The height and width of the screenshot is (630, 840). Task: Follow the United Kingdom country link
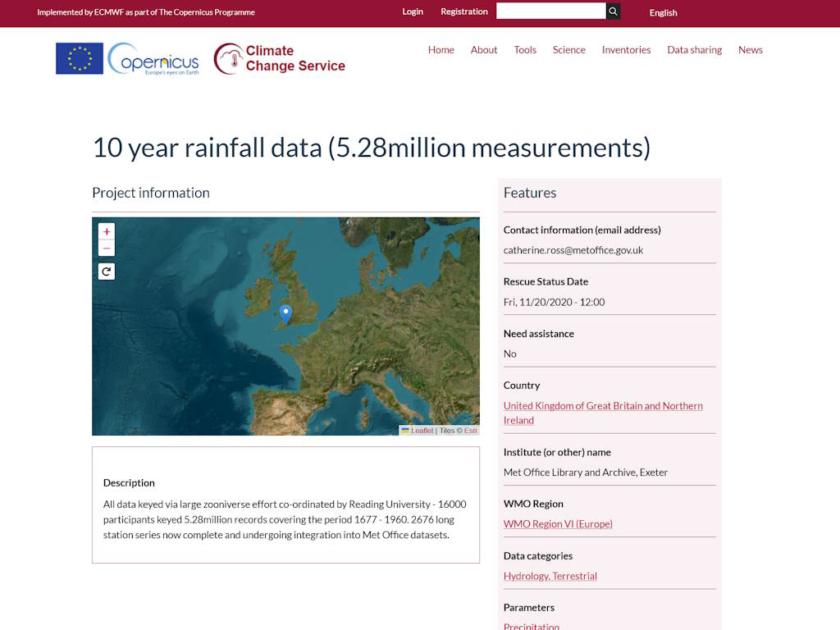click(x=602, y=406)
